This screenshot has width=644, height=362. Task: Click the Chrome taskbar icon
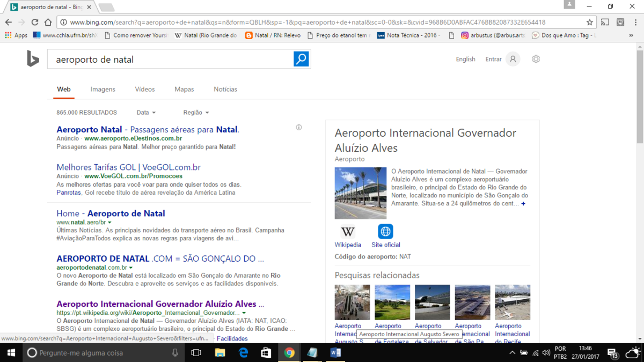click(x=289, y=352)
